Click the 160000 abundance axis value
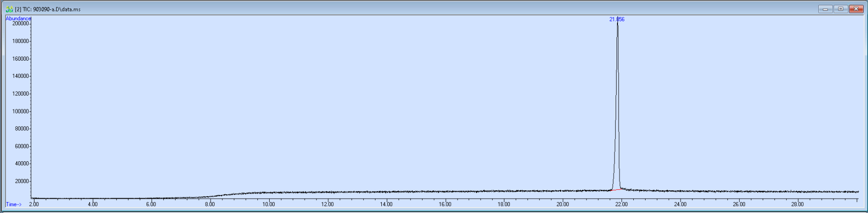 [21, 59]
